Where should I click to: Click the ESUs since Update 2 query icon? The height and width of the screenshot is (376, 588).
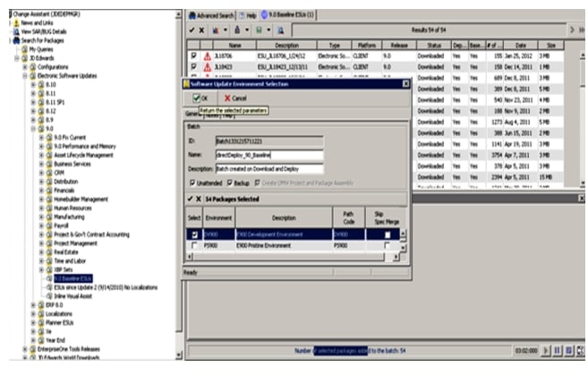tap(49, 287)
